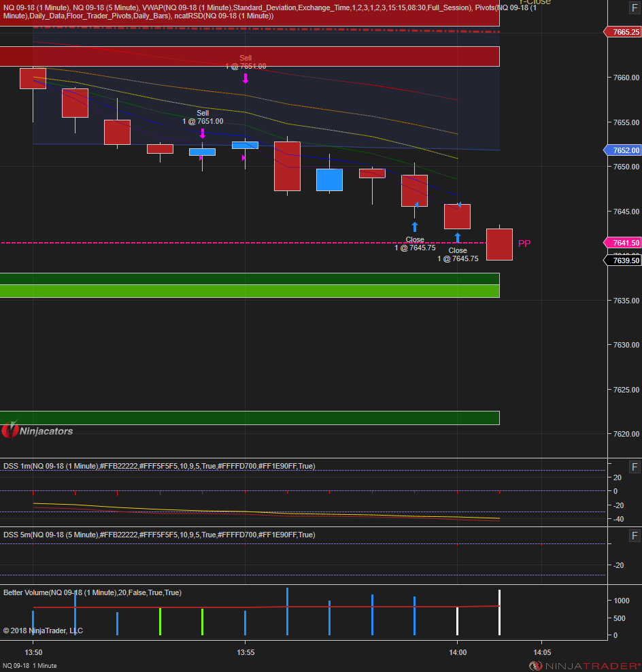The width and height of the screenshot is (642, 672).
Task: Select the magenta Sell arrow above the first blue candle
Action: (x=203, y=134)
